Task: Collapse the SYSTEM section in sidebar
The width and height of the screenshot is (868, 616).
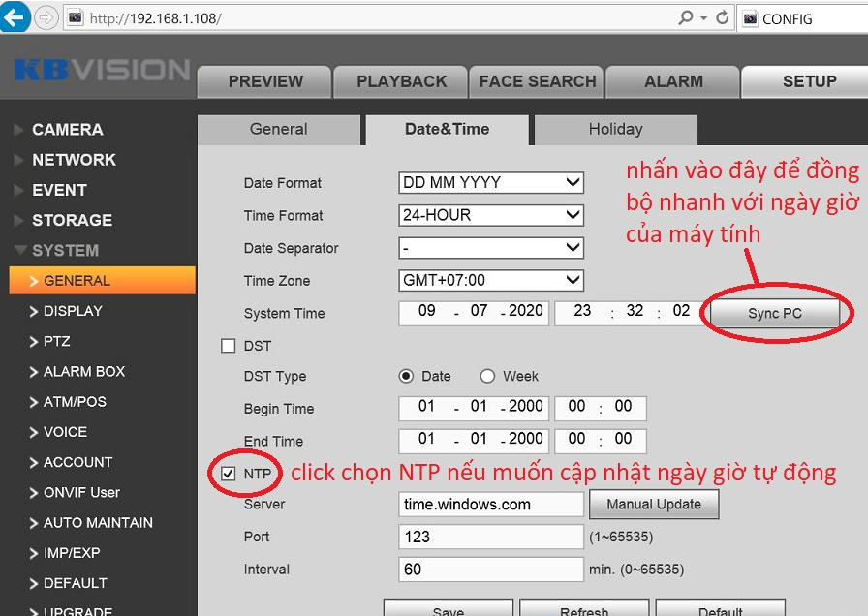Action: coord(65,251)
